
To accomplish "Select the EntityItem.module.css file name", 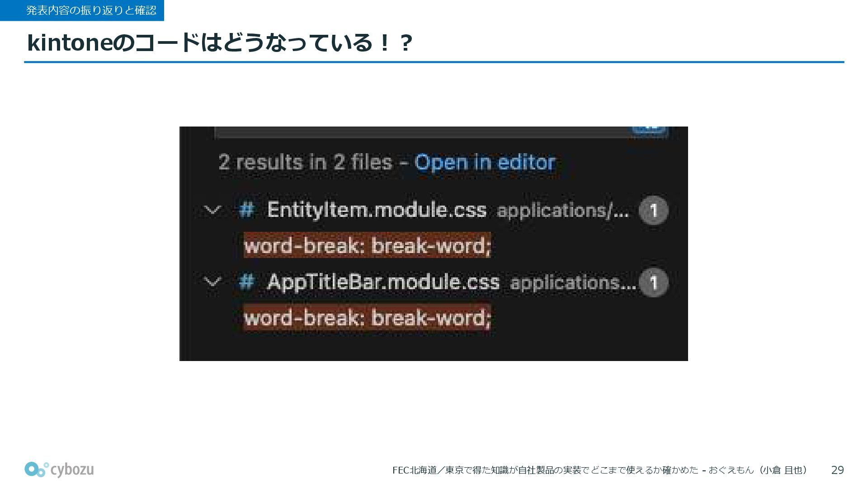I will (x=377, y=210).
